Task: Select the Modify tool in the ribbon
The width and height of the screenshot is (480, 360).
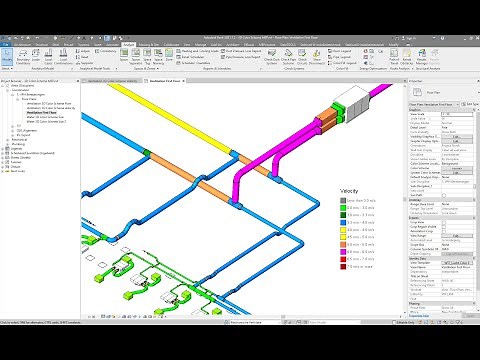Action: tap(7, 57)
